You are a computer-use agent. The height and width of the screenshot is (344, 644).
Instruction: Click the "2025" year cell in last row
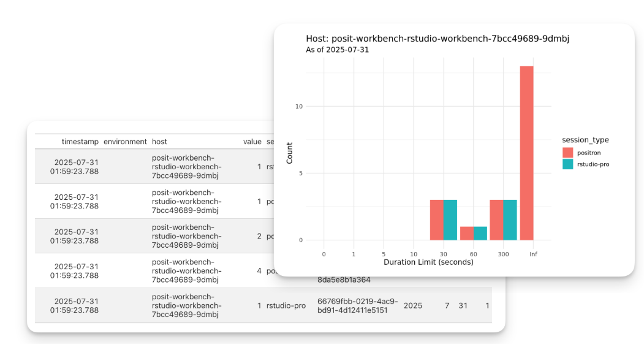pos(413,306)
